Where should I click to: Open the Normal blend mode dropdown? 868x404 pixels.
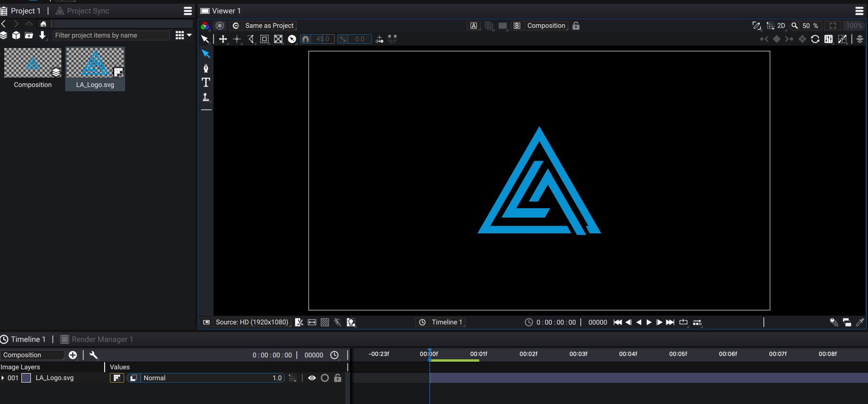205,378
